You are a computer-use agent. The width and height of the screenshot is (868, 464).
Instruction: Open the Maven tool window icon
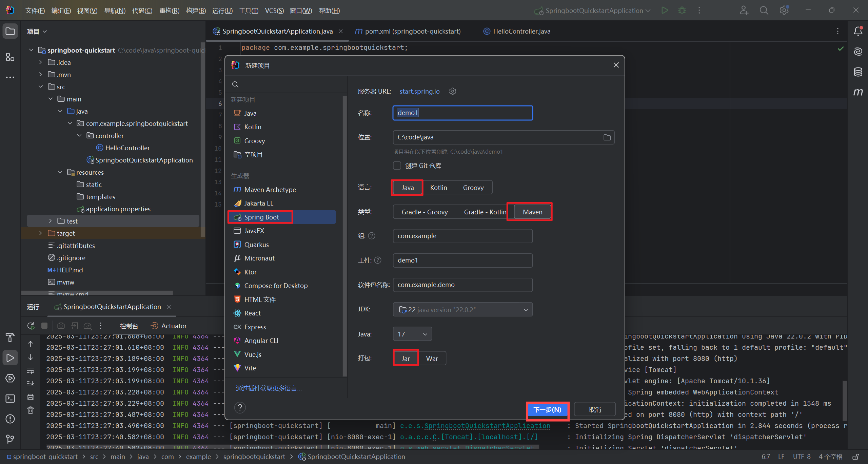coord(858,92)
